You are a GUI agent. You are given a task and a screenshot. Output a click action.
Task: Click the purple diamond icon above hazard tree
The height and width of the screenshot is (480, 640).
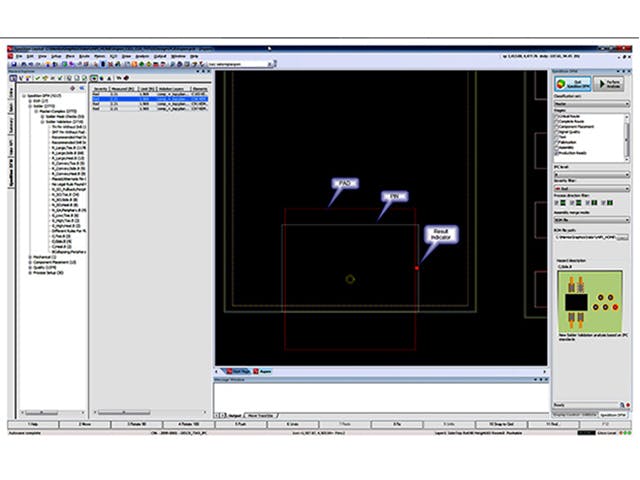click(x=73, y=88)
